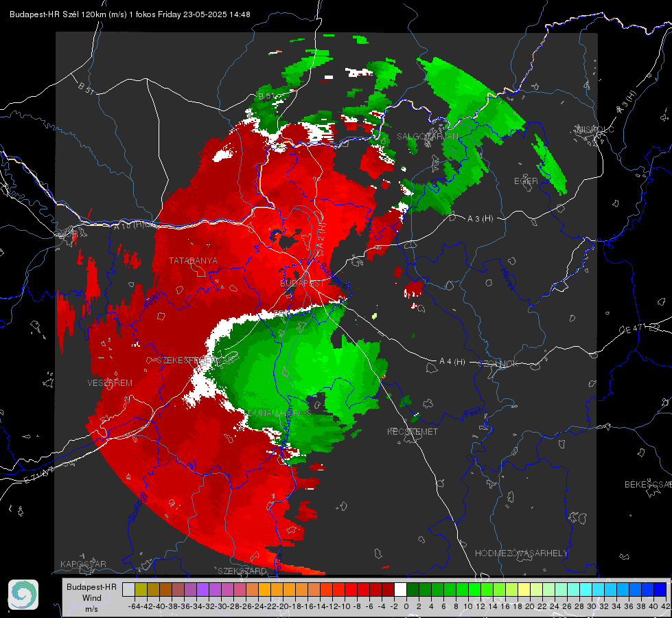Click the '0' value on the legend scale
672x618 pixels.
406,606
